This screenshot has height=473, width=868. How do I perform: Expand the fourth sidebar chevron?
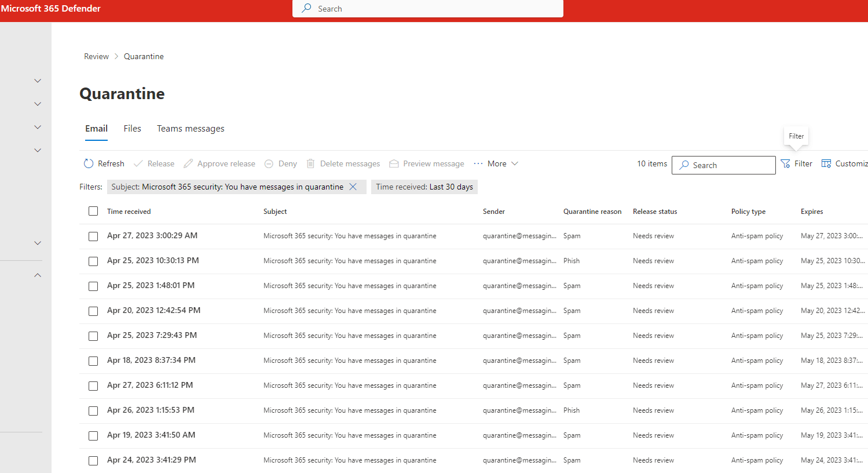point(38,150)
